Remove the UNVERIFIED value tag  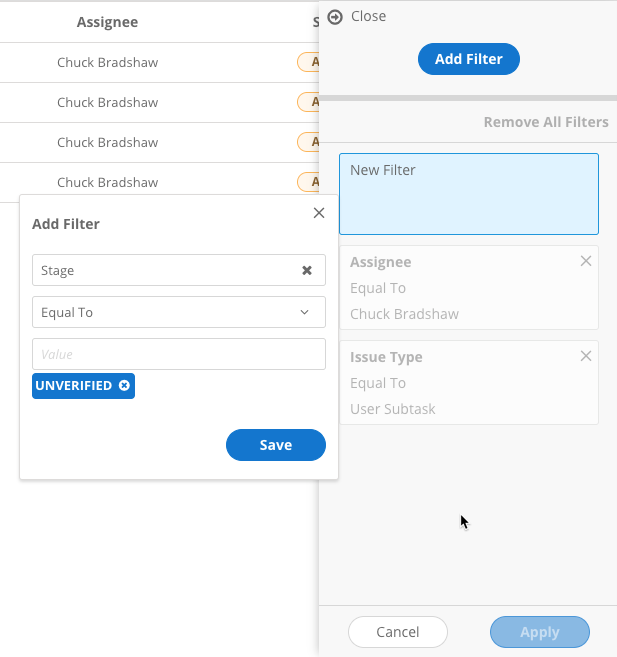(x=124, y=386)
